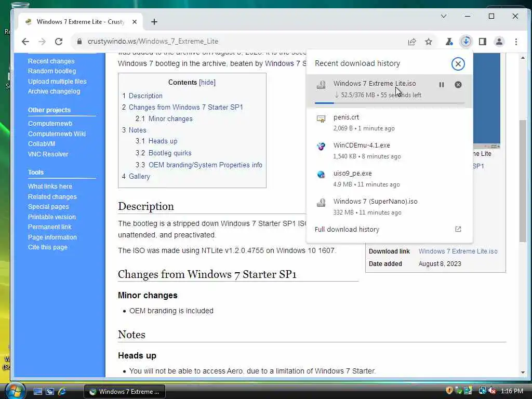Open Page information tool
This screenshot has width=532, height=399.
52,237
